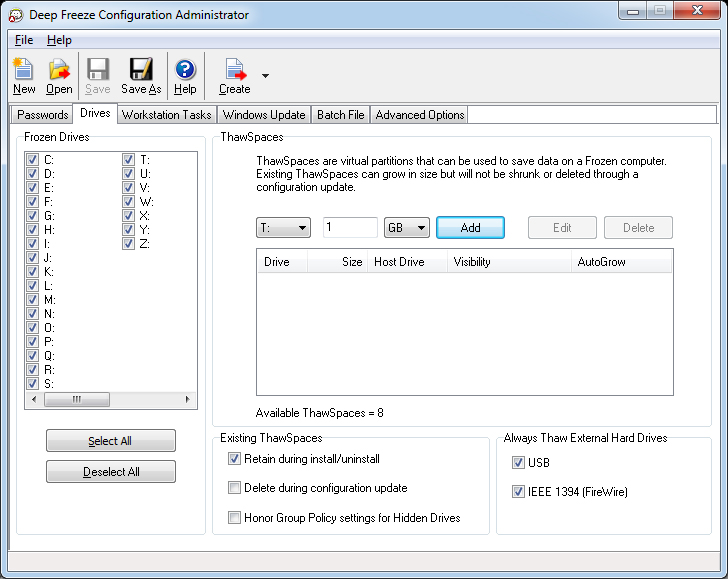Image resolution: width=728 pixels, height=579 pixels.
Task: Open the Windows Update tab
Action: coord(264,115)
